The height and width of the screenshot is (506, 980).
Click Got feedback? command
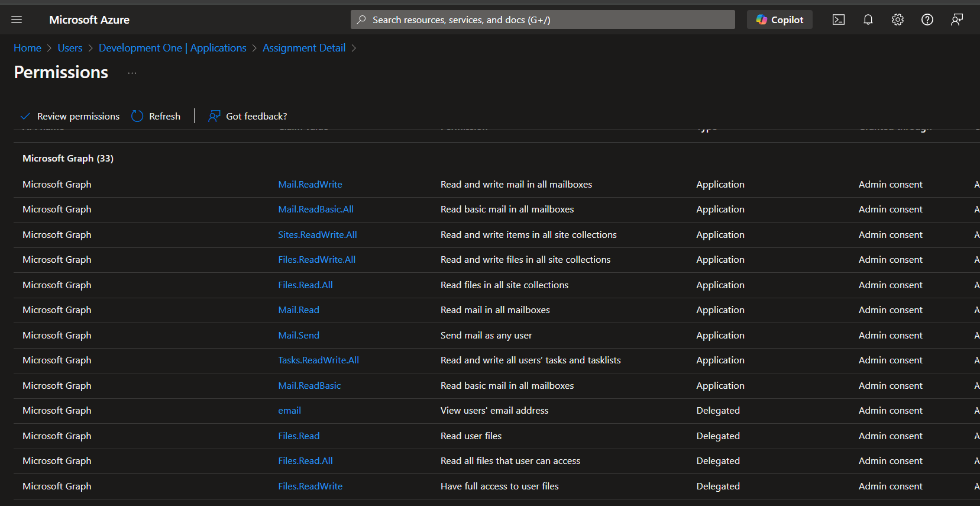click(x=247, y=116)
